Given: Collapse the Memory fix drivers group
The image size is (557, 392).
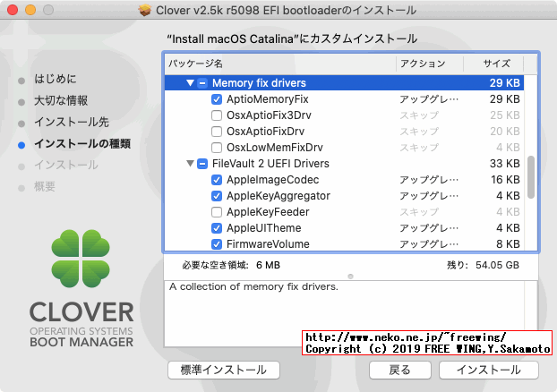Looking at the screenshot, I should tap(190, 83).
